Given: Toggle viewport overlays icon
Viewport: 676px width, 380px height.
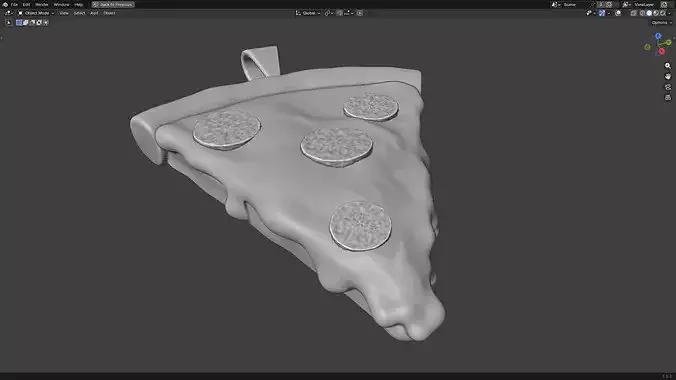Looking at the screenshot, I should [618, 13].
